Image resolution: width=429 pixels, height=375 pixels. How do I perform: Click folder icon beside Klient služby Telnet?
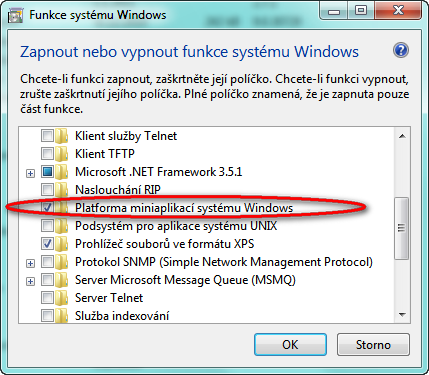click(x=62, y=136)
